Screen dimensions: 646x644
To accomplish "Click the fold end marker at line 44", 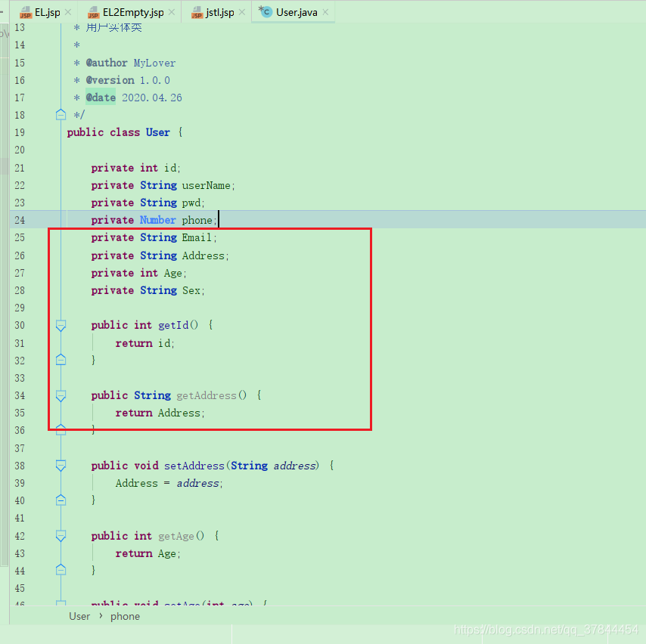I will tap(61, 570).
